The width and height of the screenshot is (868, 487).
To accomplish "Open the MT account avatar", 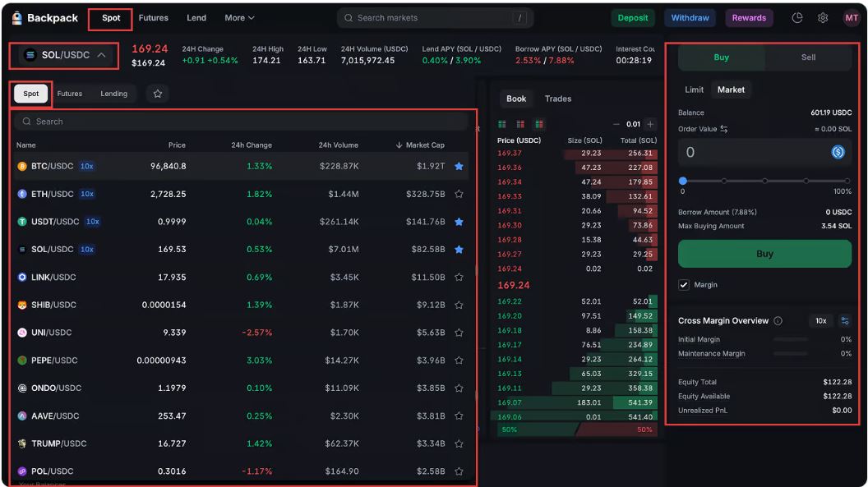I will tap(851, 18).
